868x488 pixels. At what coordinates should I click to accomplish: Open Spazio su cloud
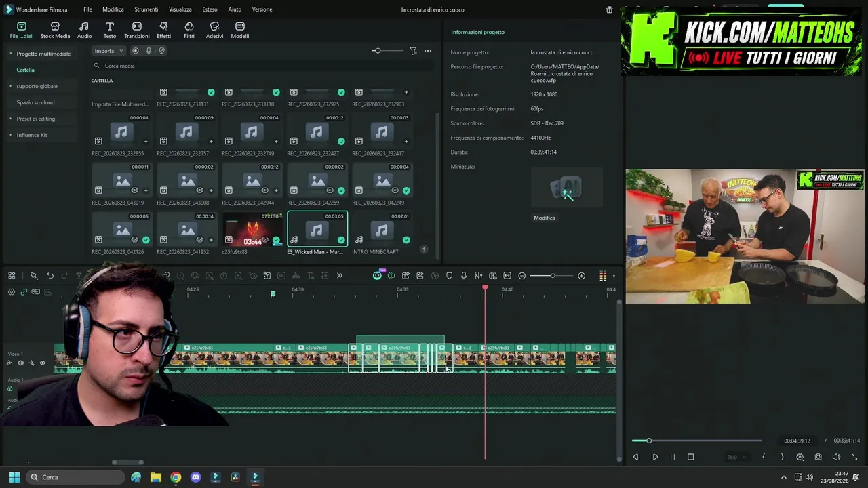tap(35, 102)
